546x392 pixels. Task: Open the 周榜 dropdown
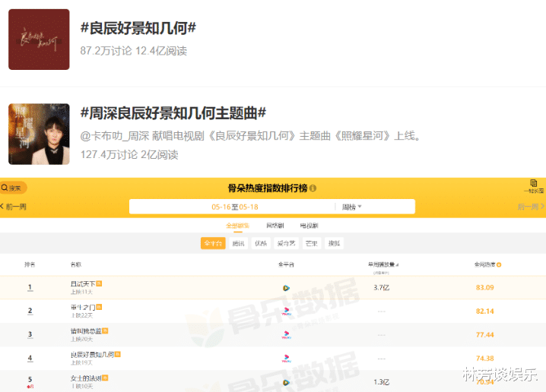(x=351, y=207)
